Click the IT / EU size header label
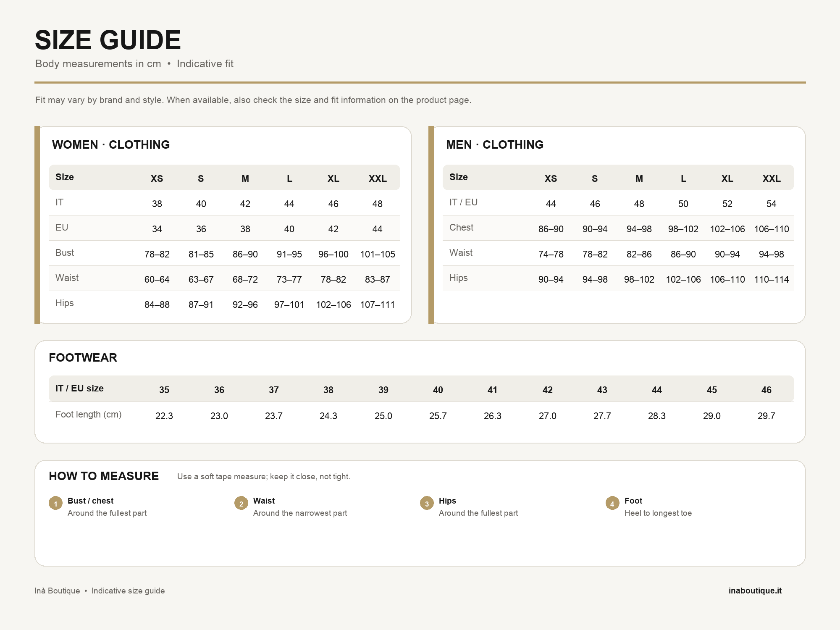 80,388
